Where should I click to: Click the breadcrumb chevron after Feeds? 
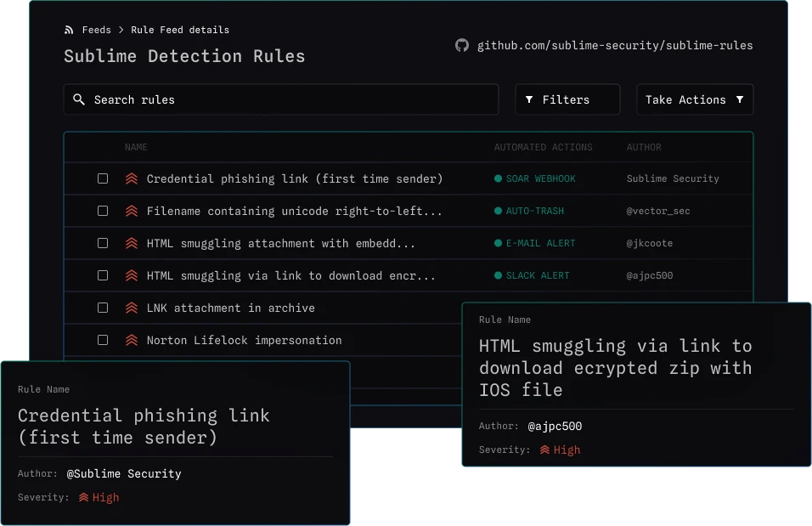pos(121,30)
